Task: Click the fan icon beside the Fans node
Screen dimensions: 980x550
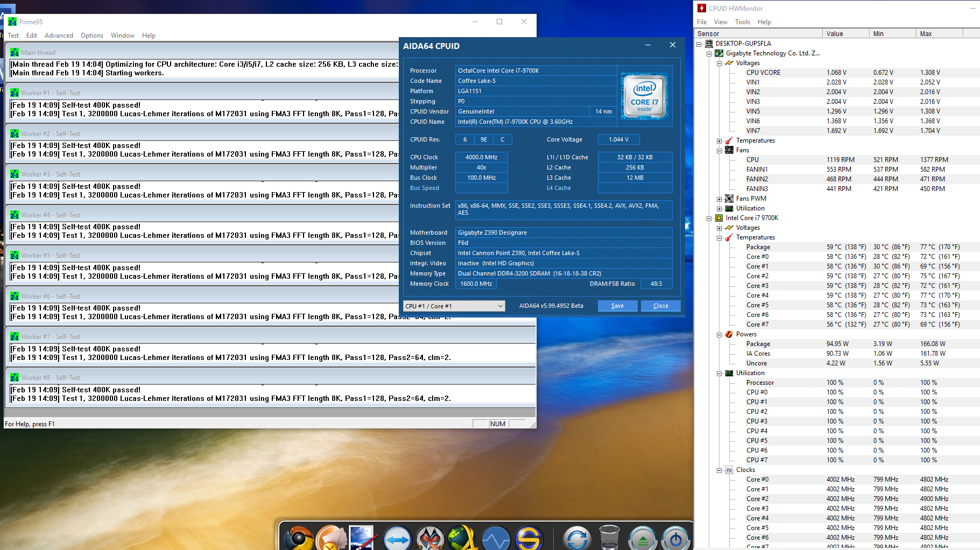Action: (x=729, y=150)
